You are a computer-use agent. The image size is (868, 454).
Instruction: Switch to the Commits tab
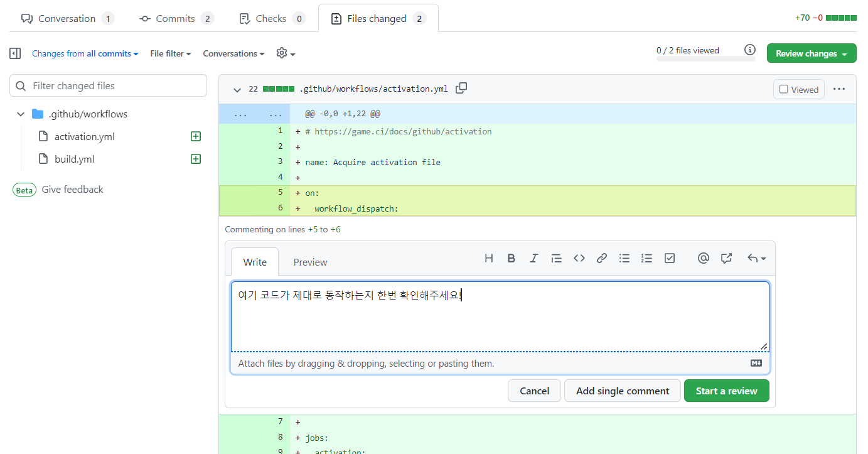[x=176, y=18]
